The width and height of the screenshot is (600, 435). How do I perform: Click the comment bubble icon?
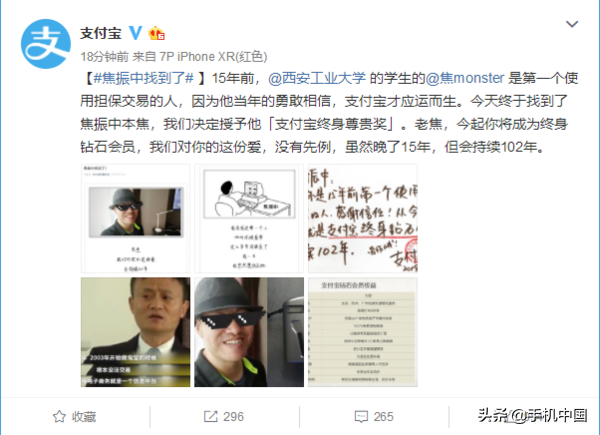tap(361, 417)
